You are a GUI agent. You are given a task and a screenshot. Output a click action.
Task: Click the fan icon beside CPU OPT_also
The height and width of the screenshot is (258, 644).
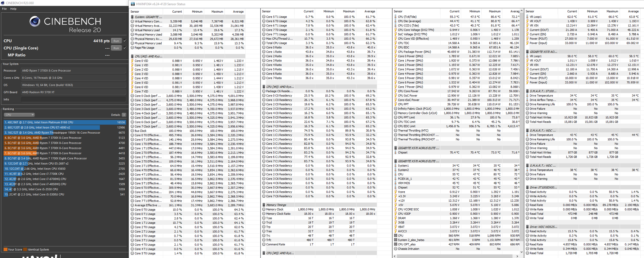pos(395,244)
